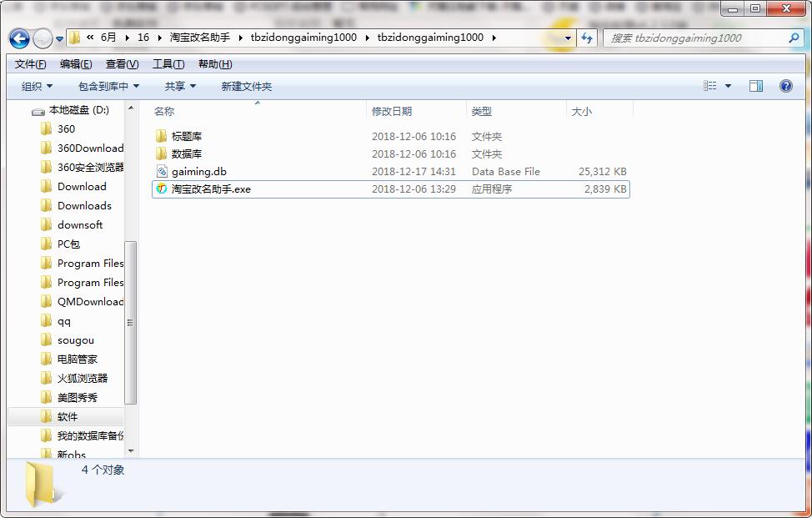Click the search magnifier icon
812x518 pixels.
tap(794, 38)
